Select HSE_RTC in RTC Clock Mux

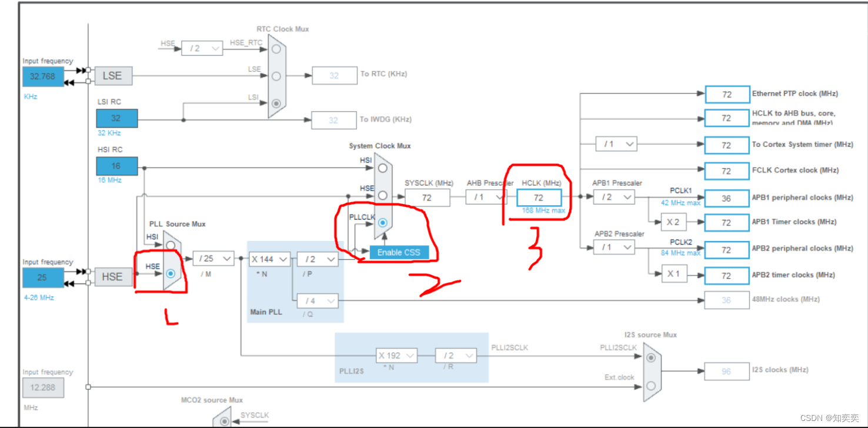[276, 48]
